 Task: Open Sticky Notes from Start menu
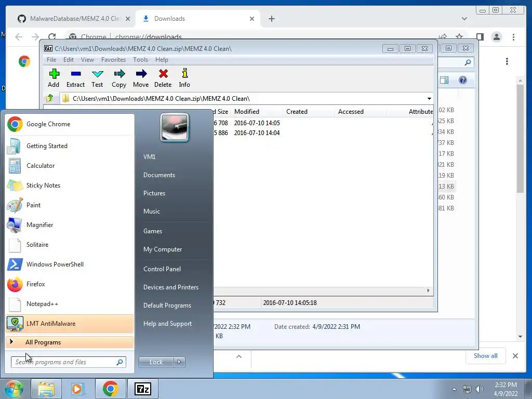(x=70, y=185)
